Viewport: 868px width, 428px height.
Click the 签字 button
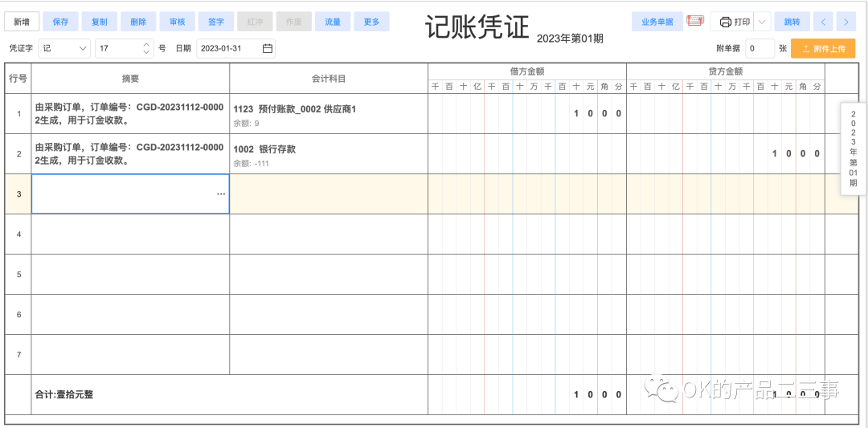pyautogui.click(x=216, y=22)
